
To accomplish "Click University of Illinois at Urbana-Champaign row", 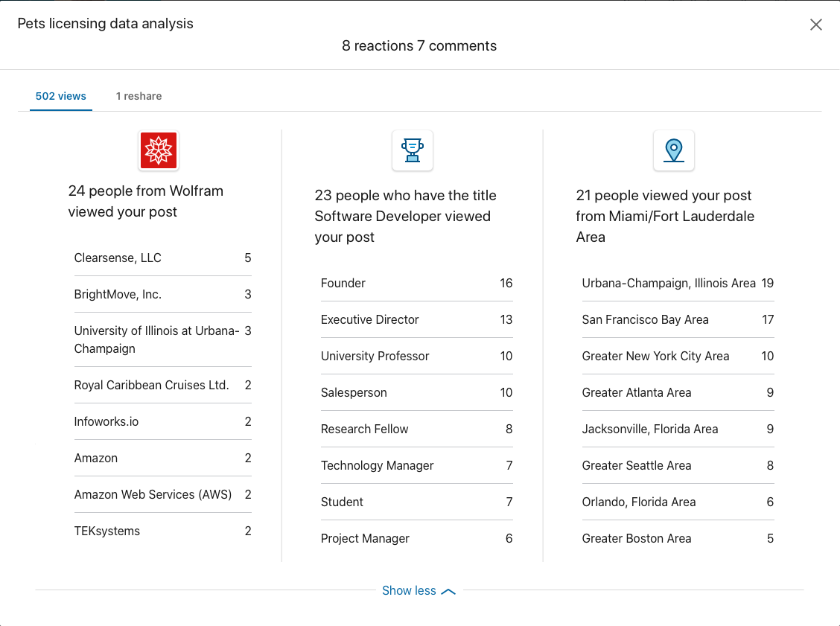I will [x=163, y=339].
